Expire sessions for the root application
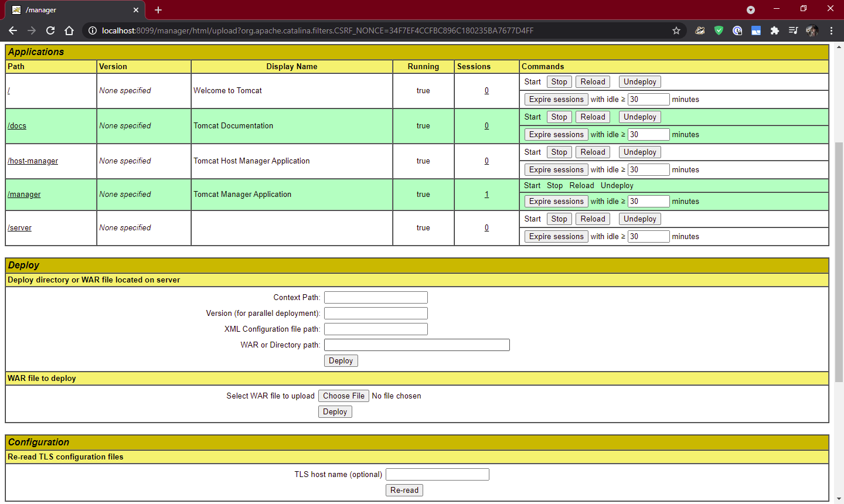Viewport: 844px width, 504px height. tap(556, 99)
